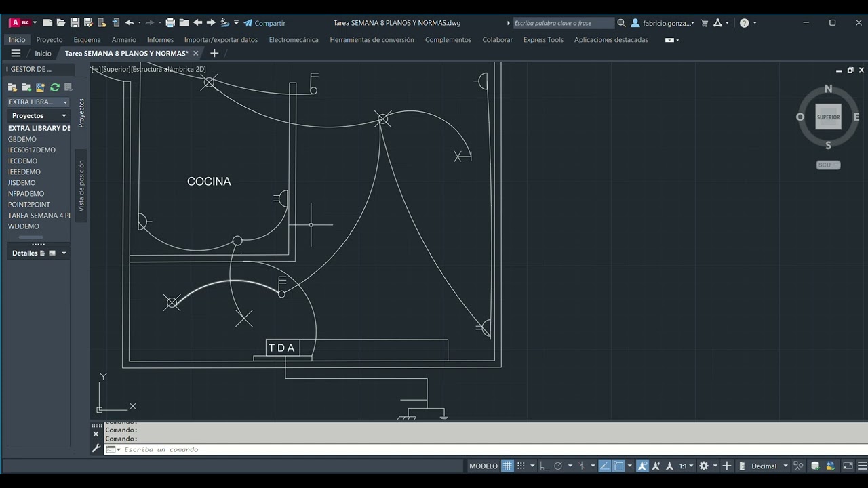Click the search magnifier icon
868x488 pixels.
(621, 23)
